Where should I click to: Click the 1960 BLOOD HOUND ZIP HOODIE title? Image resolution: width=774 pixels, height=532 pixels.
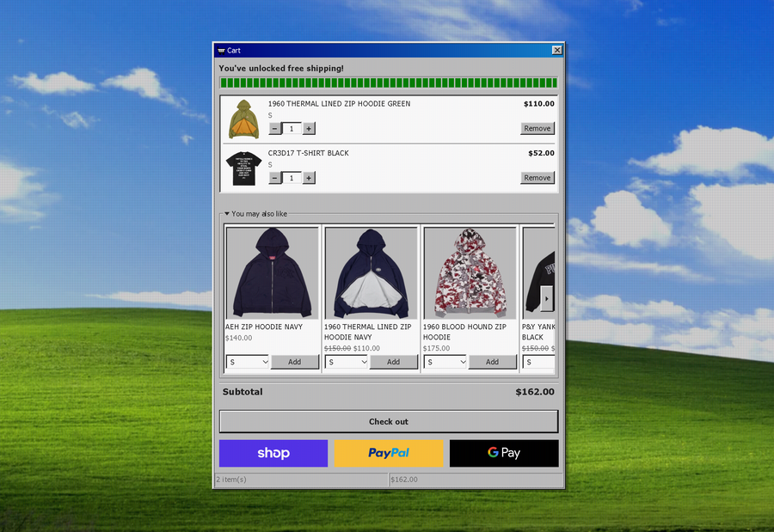464,332
